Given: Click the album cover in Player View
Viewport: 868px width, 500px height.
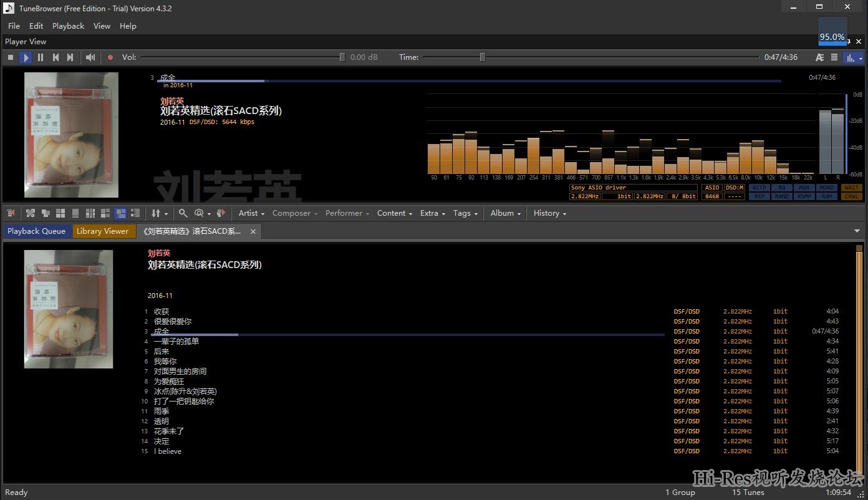Looking at the screenshot, I should coord(71,135).
